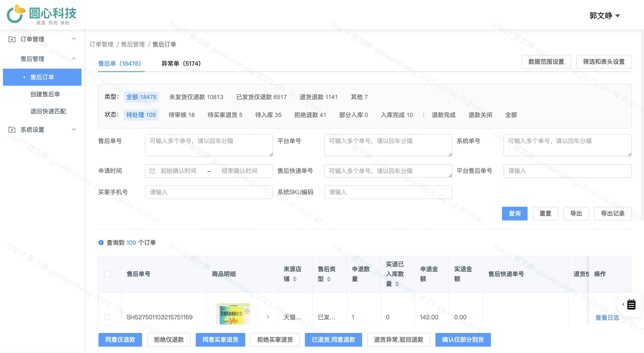The width and height of the screenshot is (644, 353).
Task: Filter status by 拒绝退款 41
Action: [x=310, y=115]
